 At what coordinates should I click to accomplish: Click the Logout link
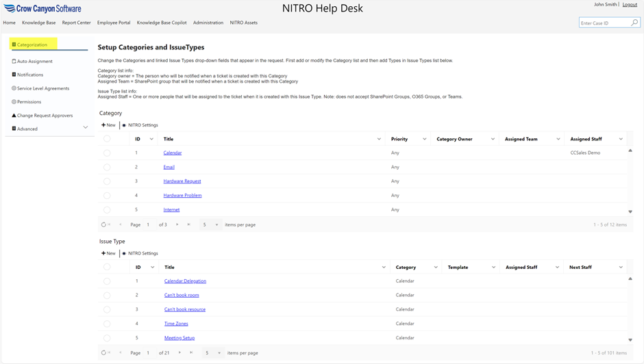[x=630, y=5]
